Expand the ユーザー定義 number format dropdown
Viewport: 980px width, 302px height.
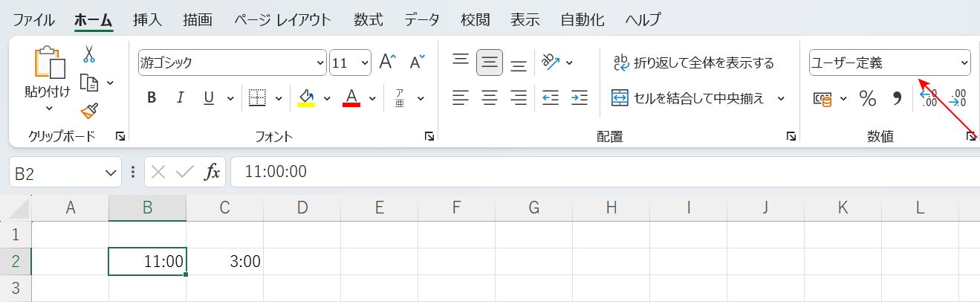pos(964,63)
